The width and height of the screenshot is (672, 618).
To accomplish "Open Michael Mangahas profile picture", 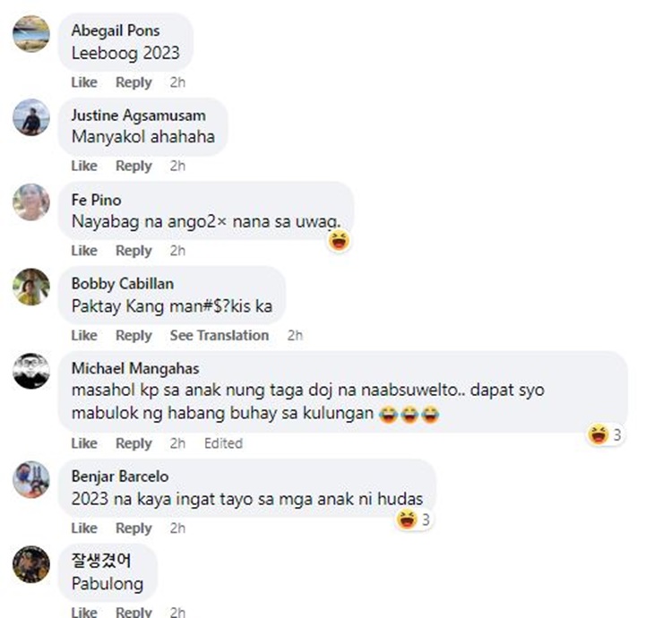I will (x=31, y=372).
